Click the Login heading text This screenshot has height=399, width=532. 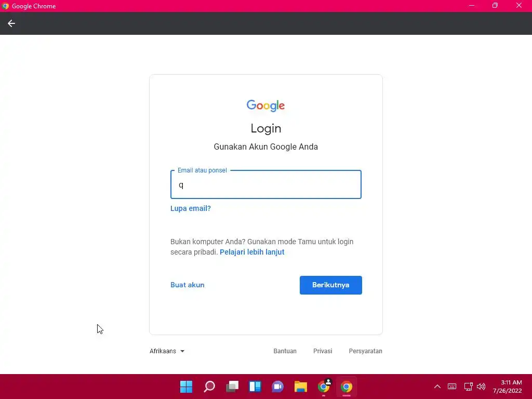(x=265, y=129)
